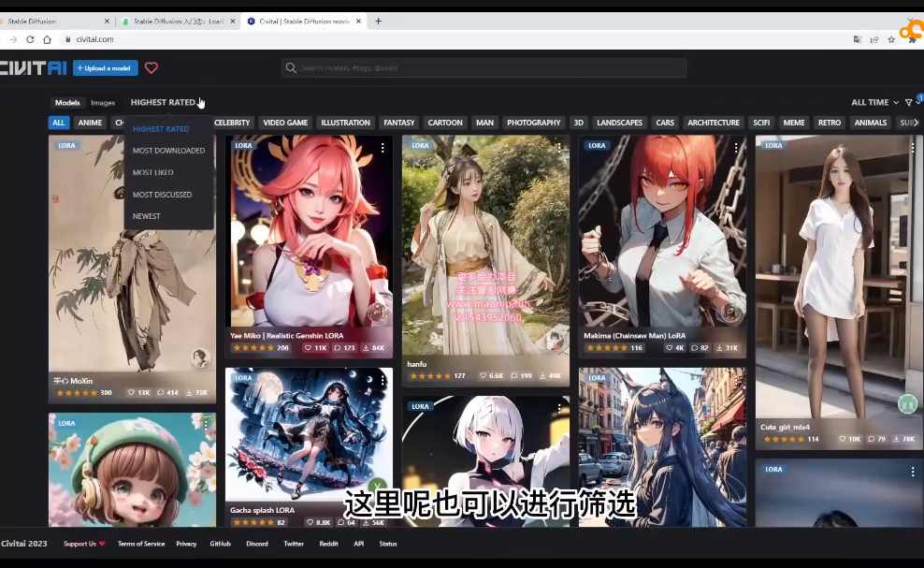Click the Civitai logo in the header
924x568 pixels.
[34, 67]
